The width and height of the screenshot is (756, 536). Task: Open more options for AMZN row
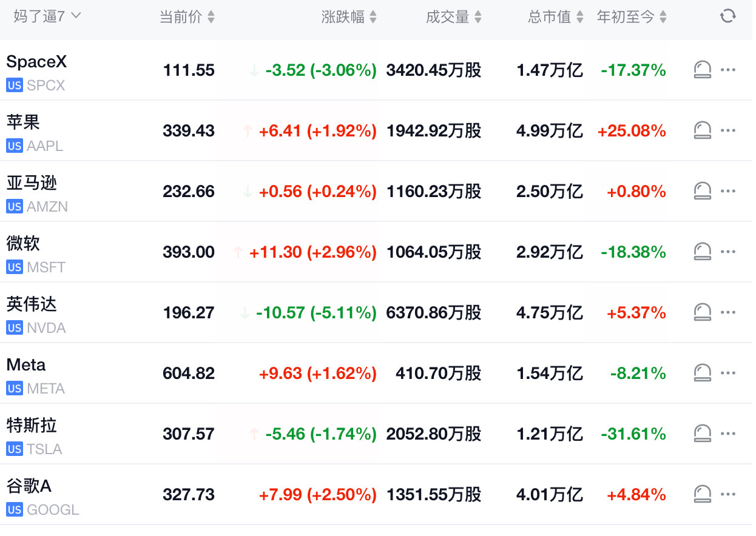click(728, 192)
